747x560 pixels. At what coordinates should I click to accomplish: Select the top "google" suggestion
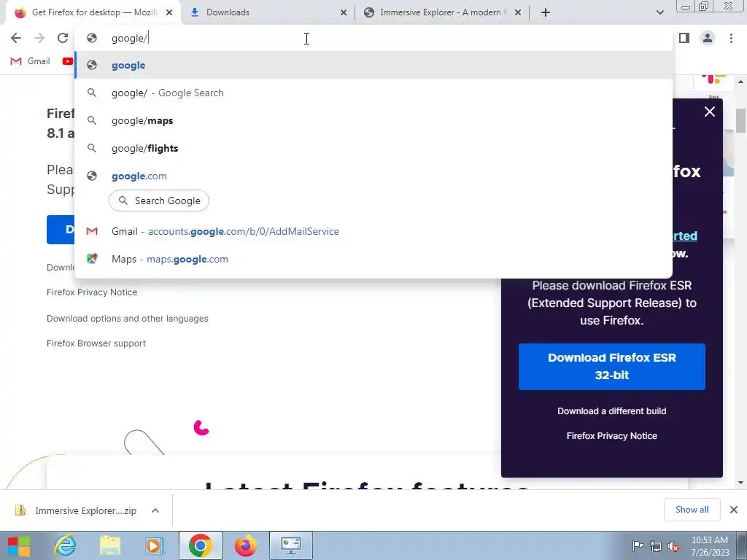(x=373, y=65)
